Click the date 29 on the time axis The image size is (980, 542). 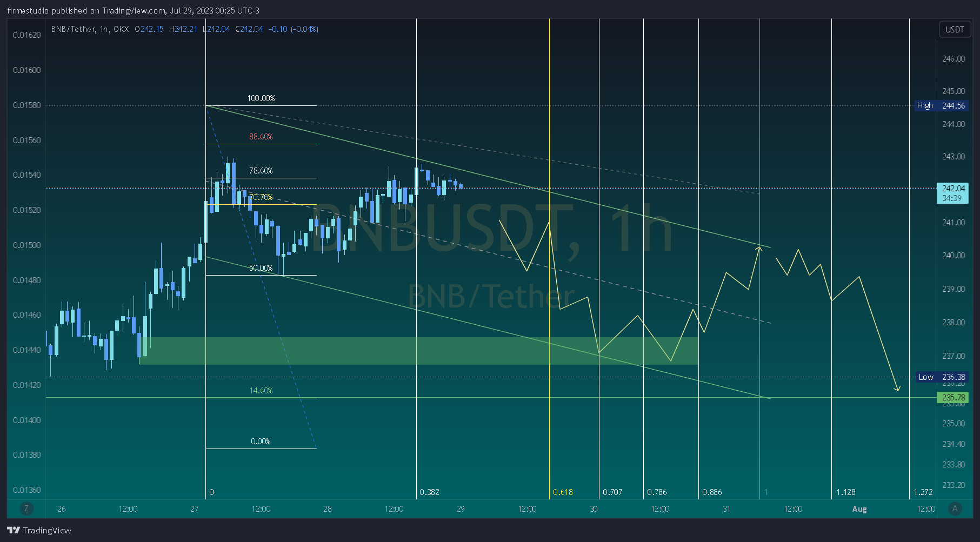[x=461, y=509]
